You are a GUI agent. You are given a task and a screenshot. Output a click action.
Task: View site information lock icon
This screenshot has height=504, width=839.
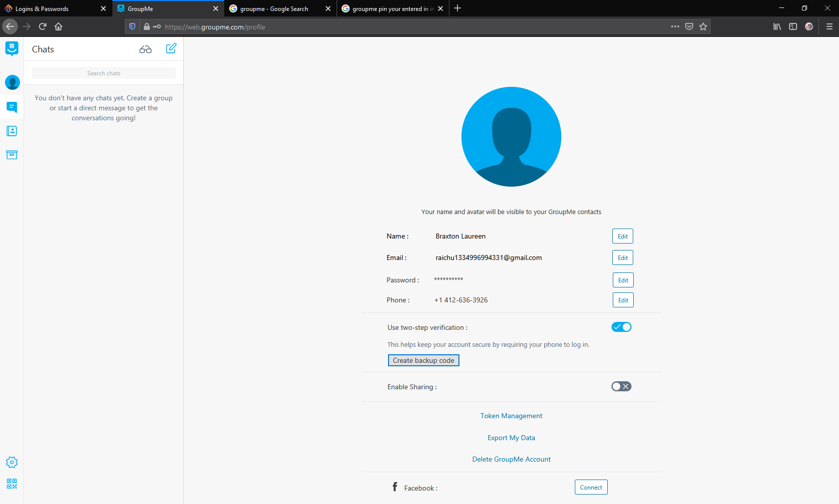click(x=146, y=26)
